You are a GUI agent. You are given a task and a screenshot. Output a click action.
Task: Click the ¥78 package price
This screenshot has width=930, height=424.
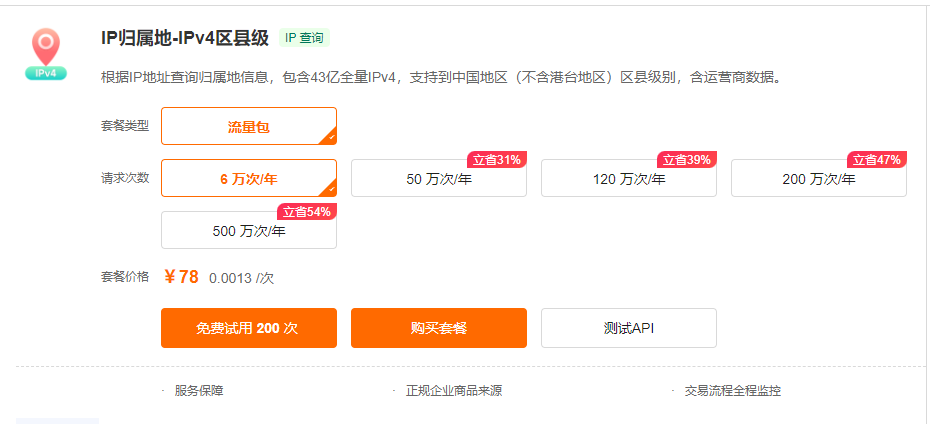pos(182,277)
